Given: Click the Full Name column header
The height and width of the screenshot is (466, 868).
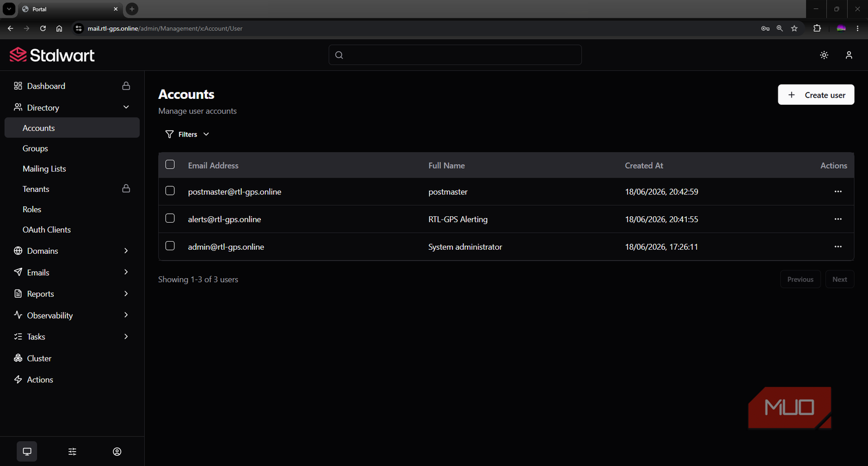Looking at the screenshot, I should click(x=446, y=165).
